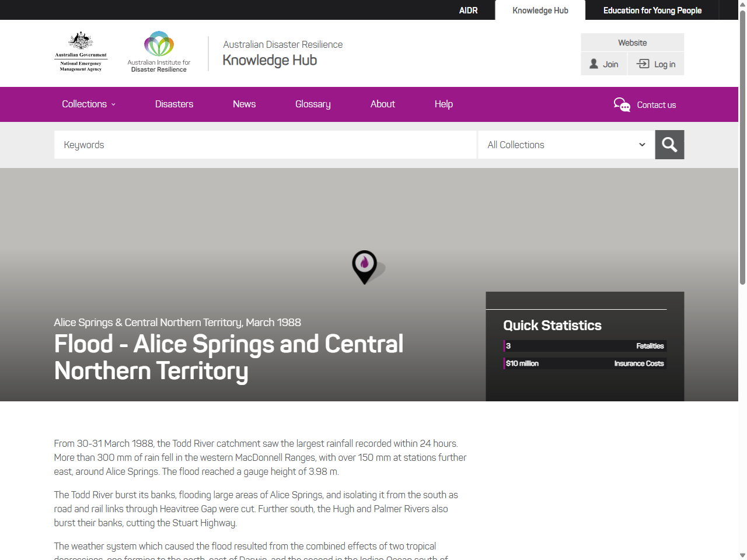
Task: Open the Disasters page
Action: pyautogui.click(x=174, y=104)
